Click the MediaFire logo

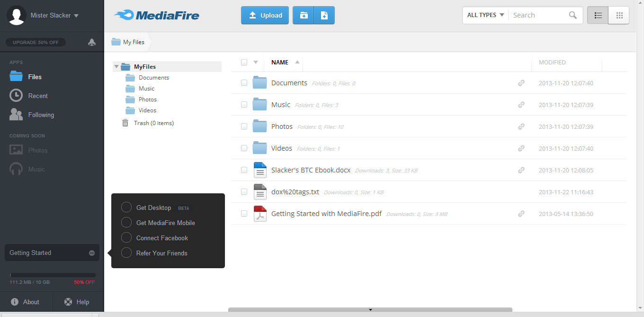(x=157, y=15)
